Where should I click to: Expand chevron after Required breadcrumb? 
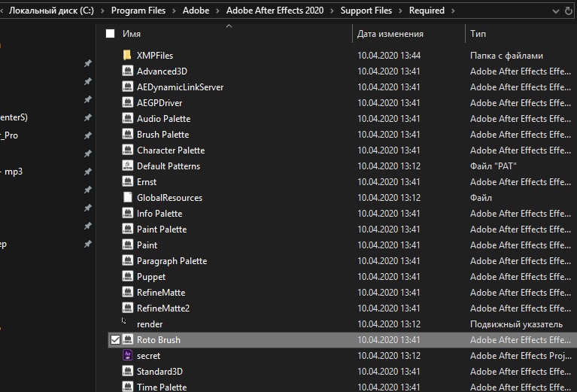point(453,11)
